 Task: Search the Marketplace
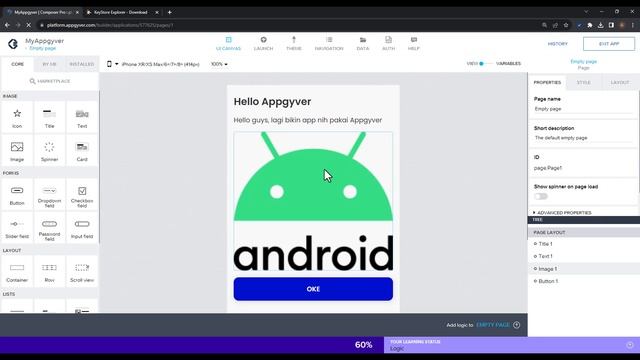(50, 81)
